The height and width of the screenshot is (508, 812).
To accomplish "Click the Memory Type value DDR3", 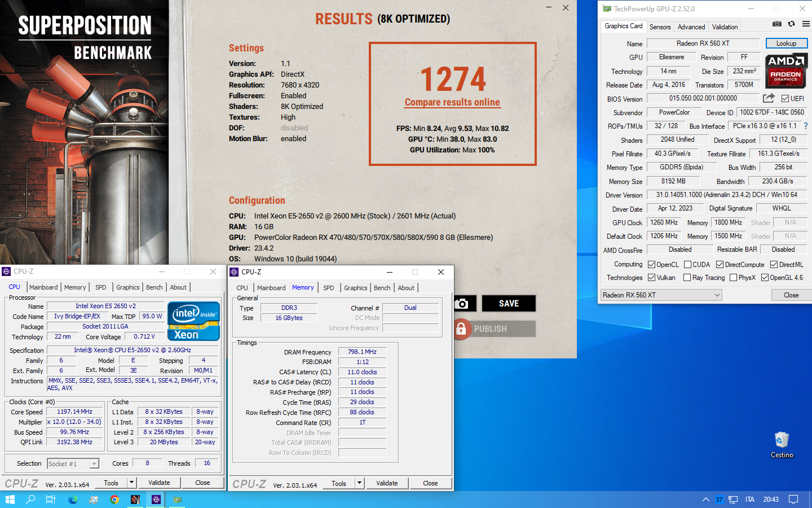I will click(289, 308).
